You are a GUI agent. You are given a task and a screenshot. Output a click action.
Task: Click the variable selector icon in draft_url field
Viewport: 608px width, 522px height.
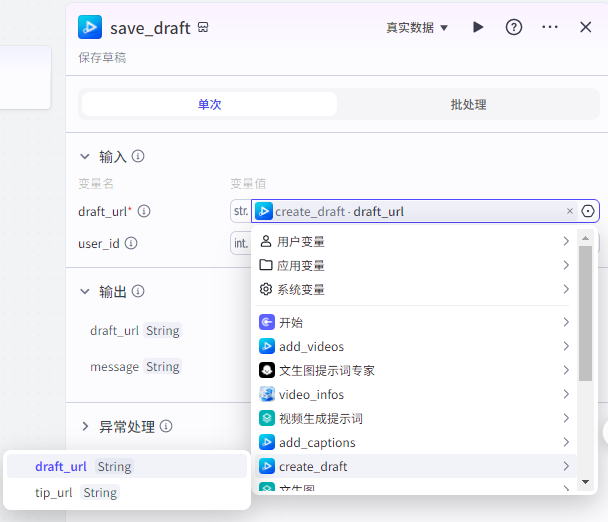588,211
